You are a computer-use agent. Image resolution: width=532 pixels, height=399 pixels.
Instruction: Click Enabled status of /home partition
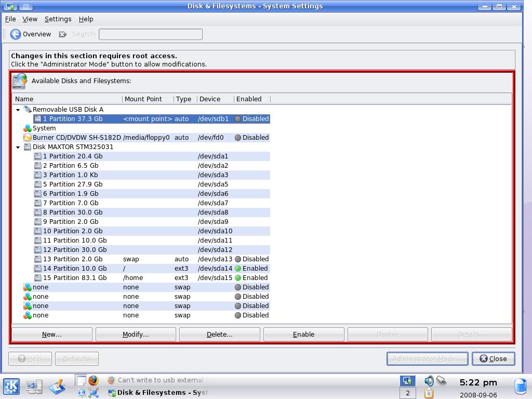coord(251,278)
